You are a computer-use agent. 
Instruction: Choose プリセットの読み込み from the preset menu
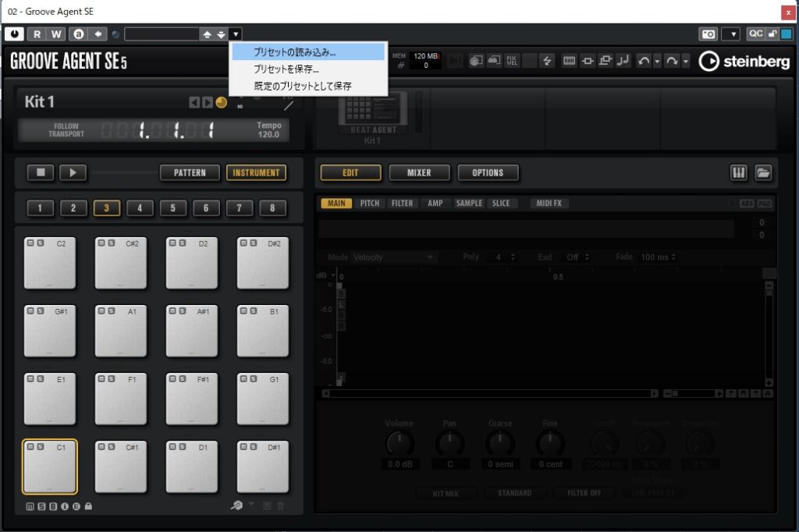click(x=295, y=52)
